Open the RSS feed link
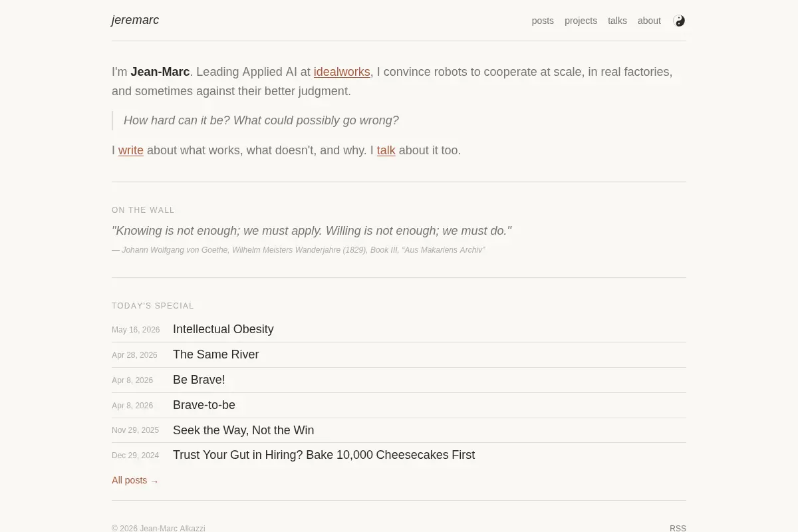This screenshot has width=798, height=532. tap(678, 528)
